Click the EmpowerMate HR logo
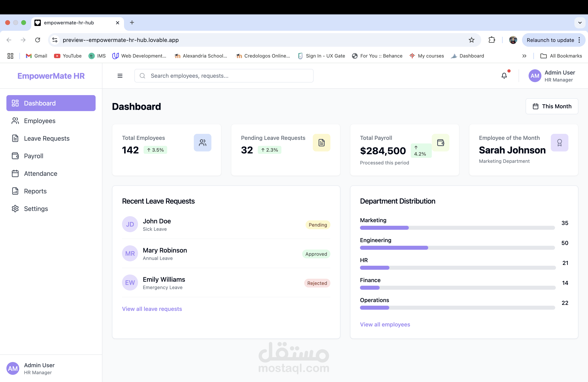This screenshot has height=382, width=588. pyautogui.click(x=51, y=76)
